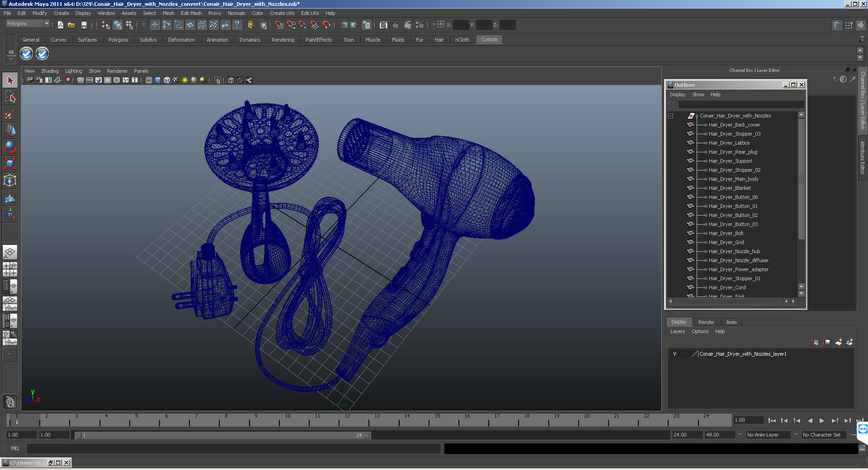Activate the Scale tool cube icon

10,164
